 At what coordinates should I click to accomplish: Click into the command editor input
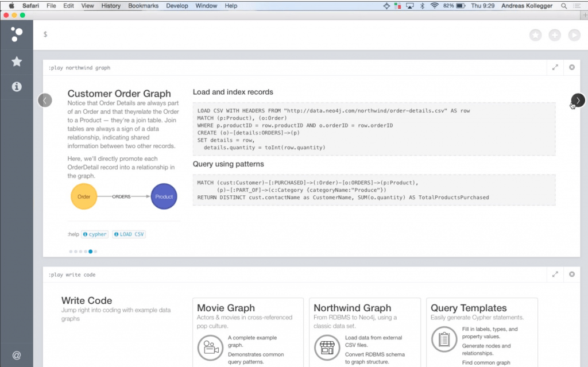[281, 34]
